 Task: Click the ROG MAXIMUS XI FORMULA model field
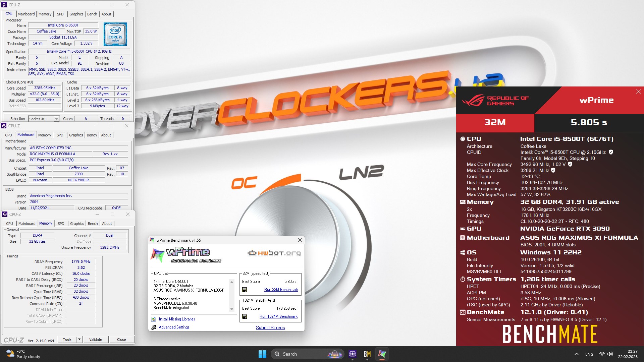click(x=60, y=154)
